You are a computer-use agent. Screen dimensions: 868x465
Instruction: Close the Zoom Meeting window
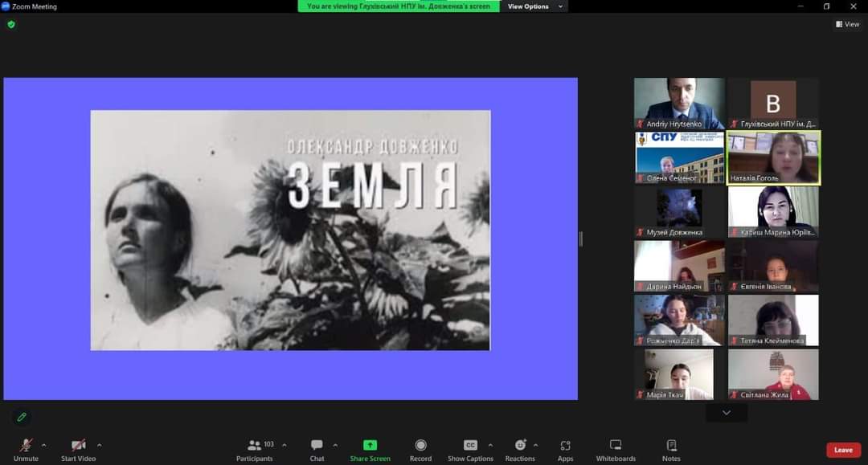coord(853,6)
